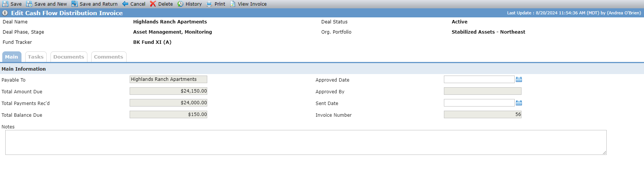Click the Total Balance Due field $150.00

click(x=168, y=114)
